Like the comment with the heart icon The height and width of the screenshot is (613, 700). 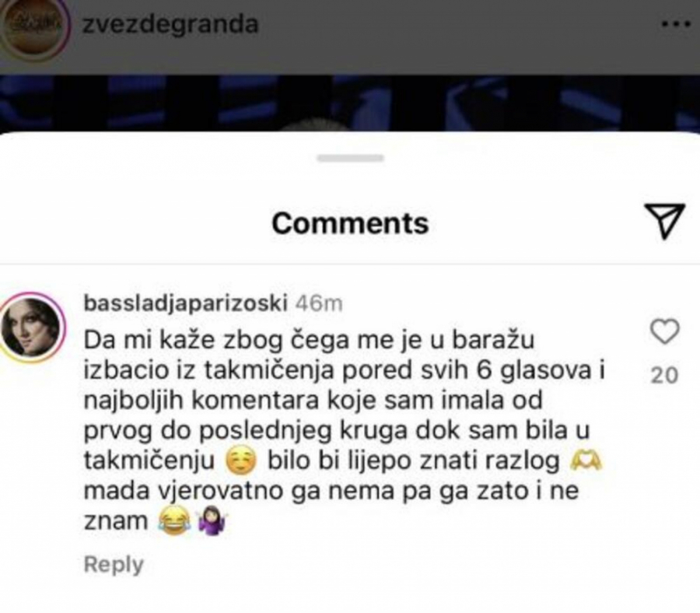tap(665, 331)
